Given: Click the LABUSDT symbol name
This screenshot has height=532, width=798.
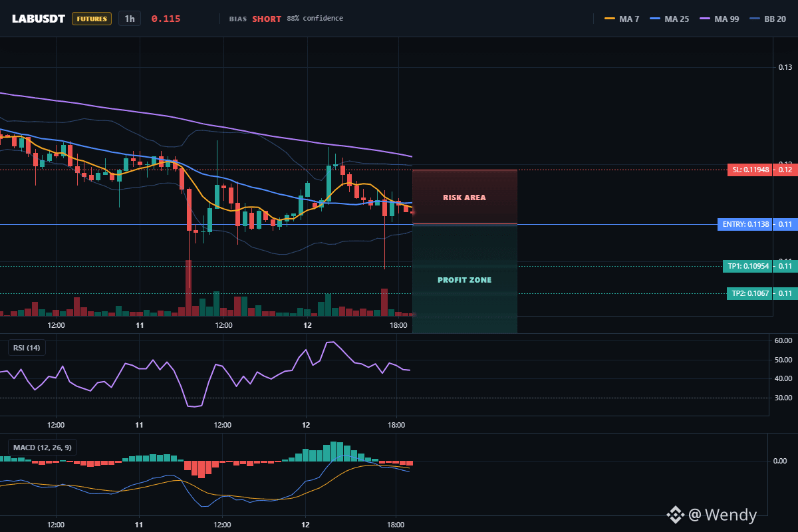Looking at the screenshot, I should (x=39, y=19).
